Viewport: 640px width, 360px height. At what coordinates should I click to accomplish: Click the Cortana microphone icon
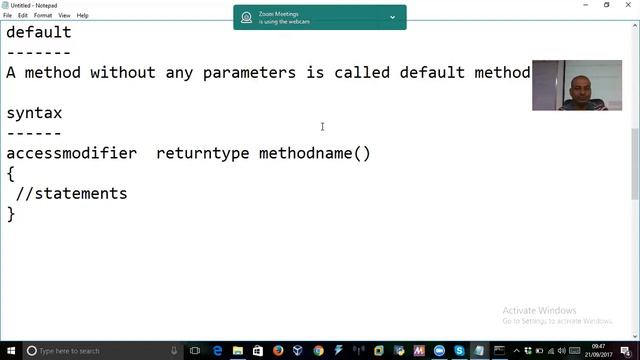pyautogui.click(x=174, y=351)
